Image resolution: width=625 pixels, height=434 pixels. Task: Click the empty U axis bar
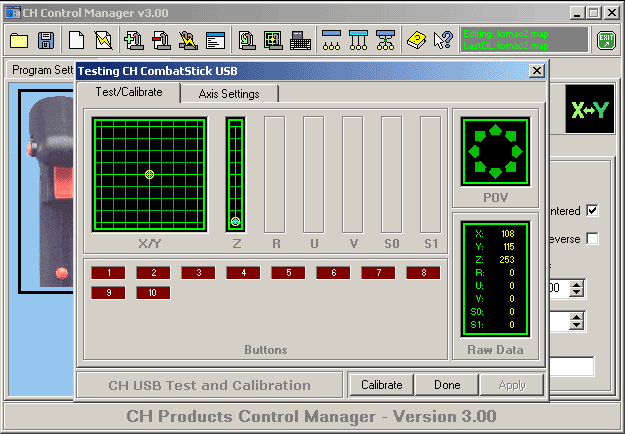(x=314, y=175)
